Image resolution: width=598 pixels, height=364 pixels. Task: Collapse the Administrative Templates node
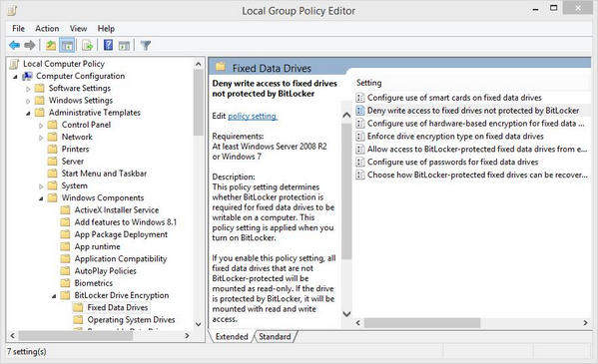(x=28, y=114)
